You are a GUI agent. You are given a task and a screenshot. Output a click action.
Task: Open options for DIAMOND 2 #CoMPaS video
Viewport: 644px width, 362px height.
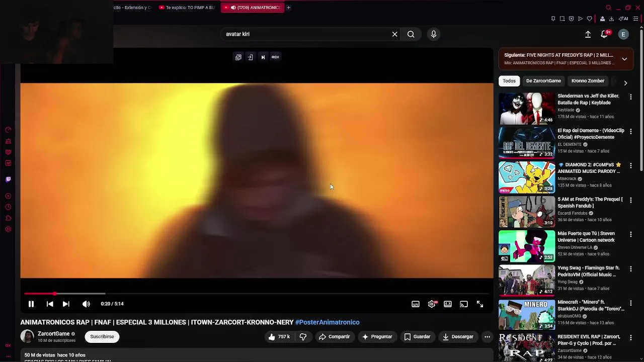(x=631, y=165)
